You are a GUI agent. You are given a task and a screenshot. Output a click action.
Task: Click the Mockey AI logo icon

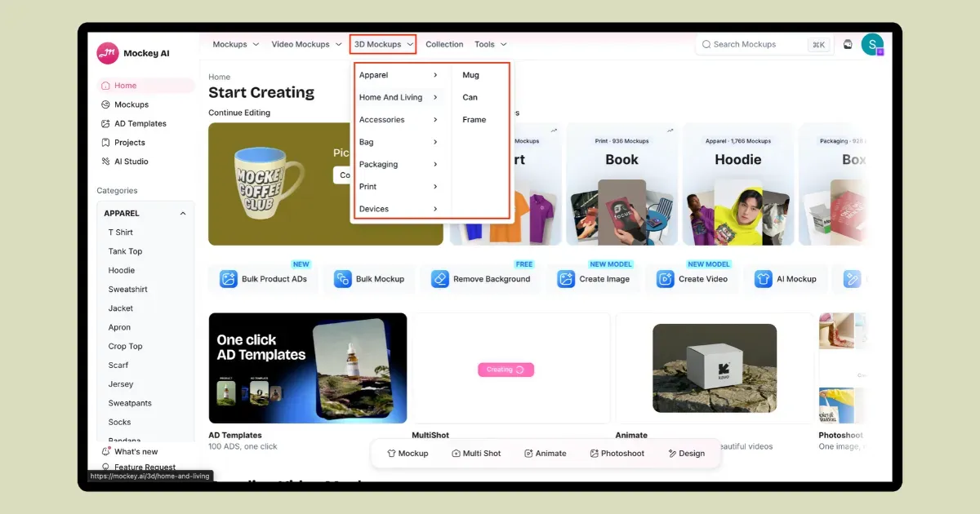pos(108,53)
